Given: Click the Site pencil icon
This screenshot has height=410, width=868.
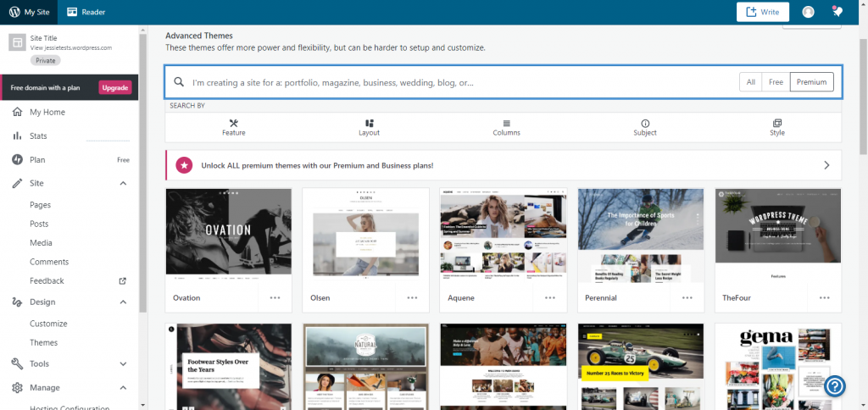Looking at the screenshot, I should [17, 183].
